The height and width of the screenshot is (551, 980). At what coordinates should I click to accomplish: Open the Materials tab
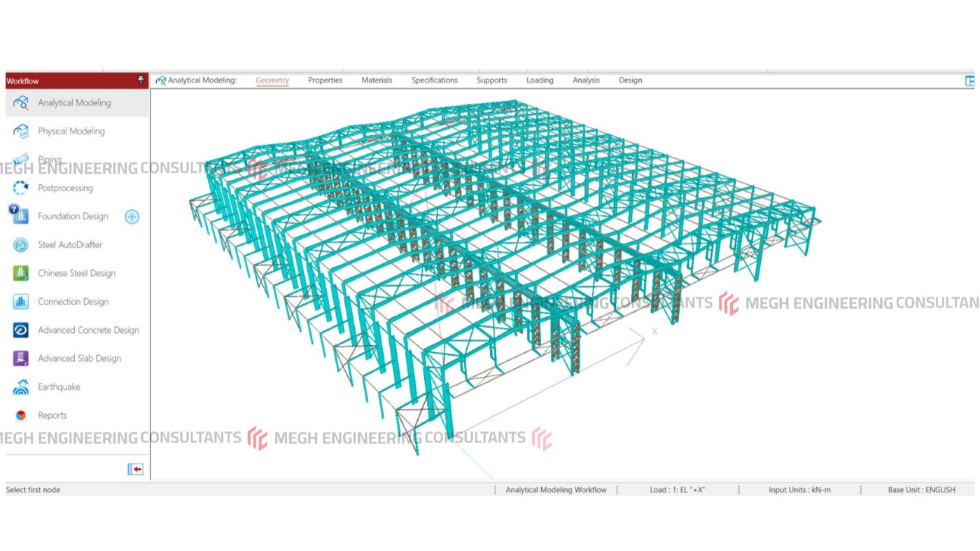point(377,81)
